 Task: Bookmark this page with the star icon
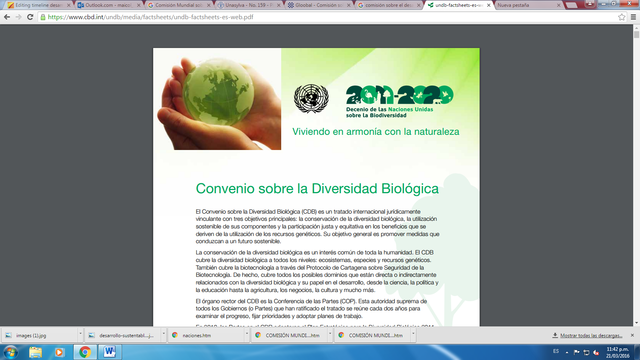pyautogui.click(x=621, y=17)
